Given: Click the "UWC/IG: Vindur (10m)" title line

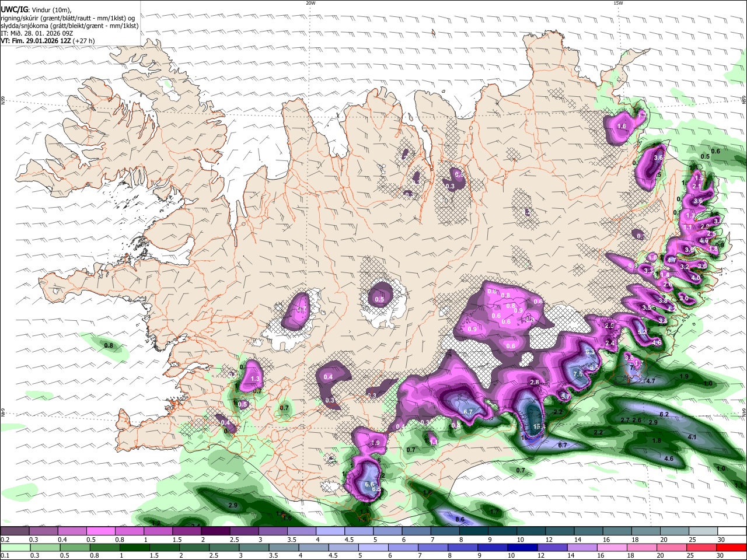Looking at the screenshot, I should point(36,10).
